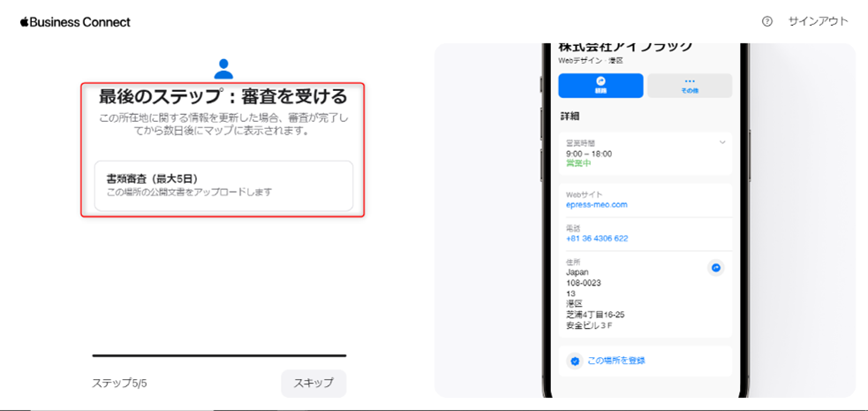
Task: Click the この場所の公開文書をアップロードします description
Action: pos(189,192)
